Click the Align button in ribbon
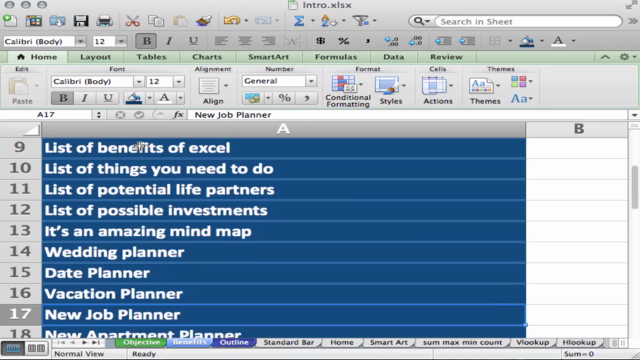 click(x=213, y=91)
